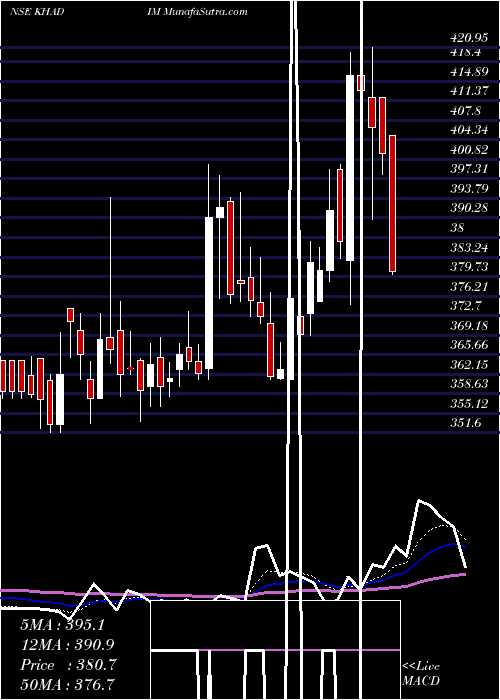Click the 379.73 price axis label
The width and height of the screenshot is (500, 700).
click(468, 267)
